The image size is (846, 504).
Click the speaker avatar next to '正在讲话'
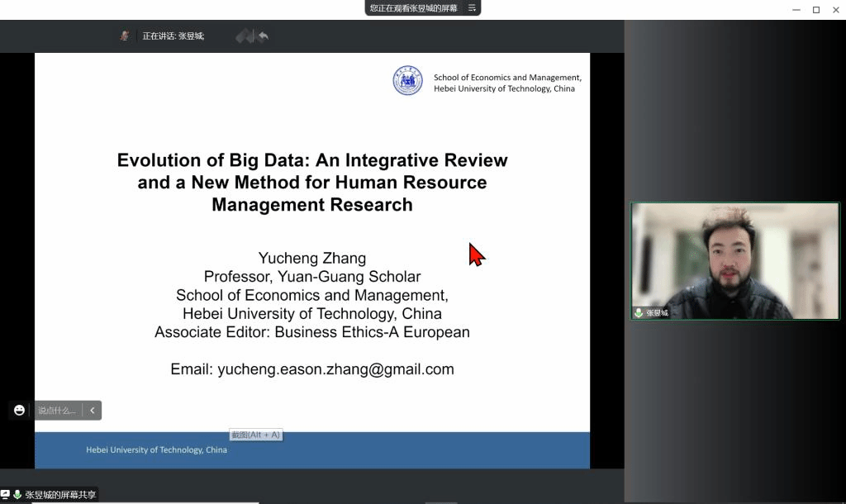click(x=125, y=36)
